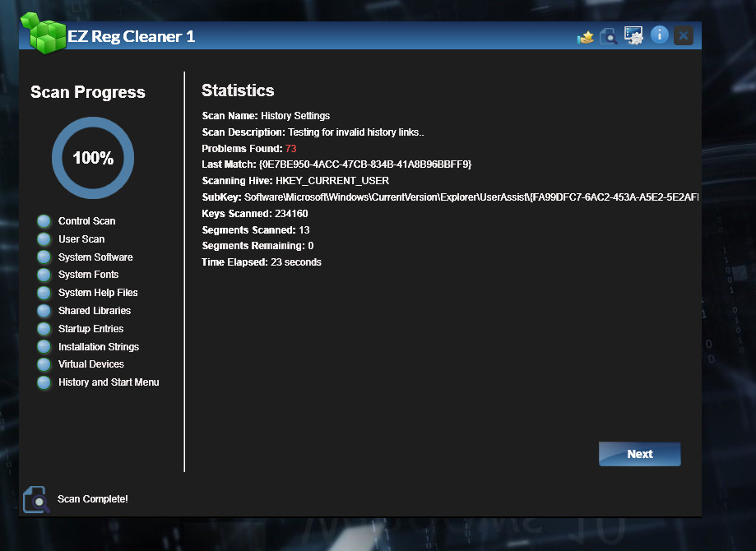Image resolution: width=756 pixels, height=551 pixels.
Task: Click the Scan Progress heading
Action: [88, 92]
